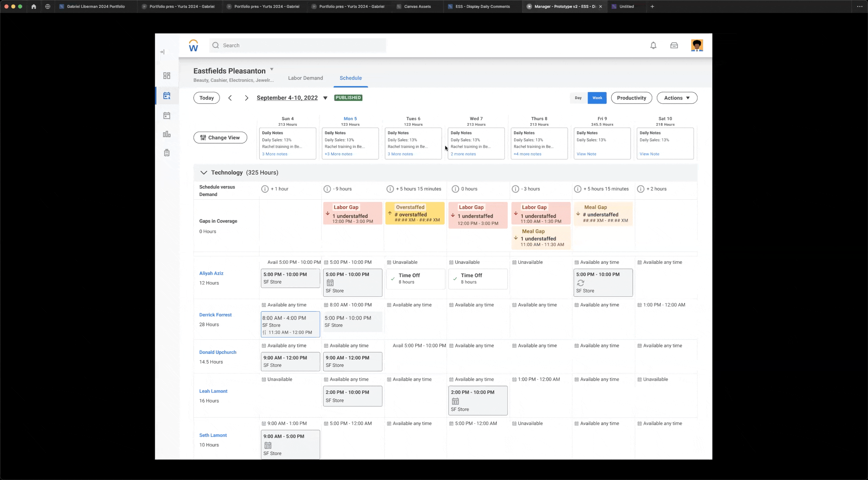Click info icon beside 0 hours on Wed
868x480 pixels.
(x=455, y=189)
